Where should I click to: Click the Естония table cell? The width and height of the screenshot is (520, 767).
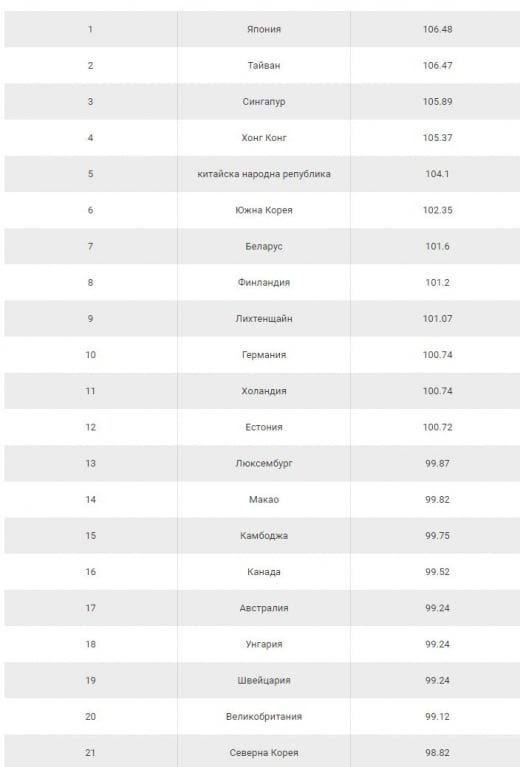[264, 427]
